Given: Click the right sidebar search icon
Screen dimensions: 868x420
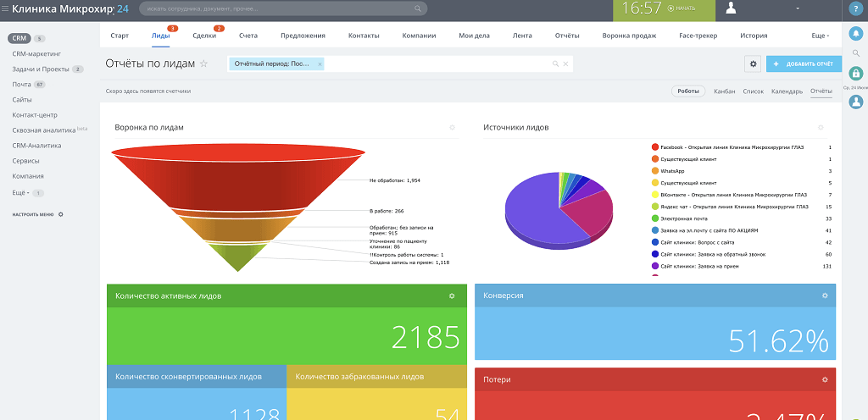Looking at the screenshot, I should coord(856,53).
